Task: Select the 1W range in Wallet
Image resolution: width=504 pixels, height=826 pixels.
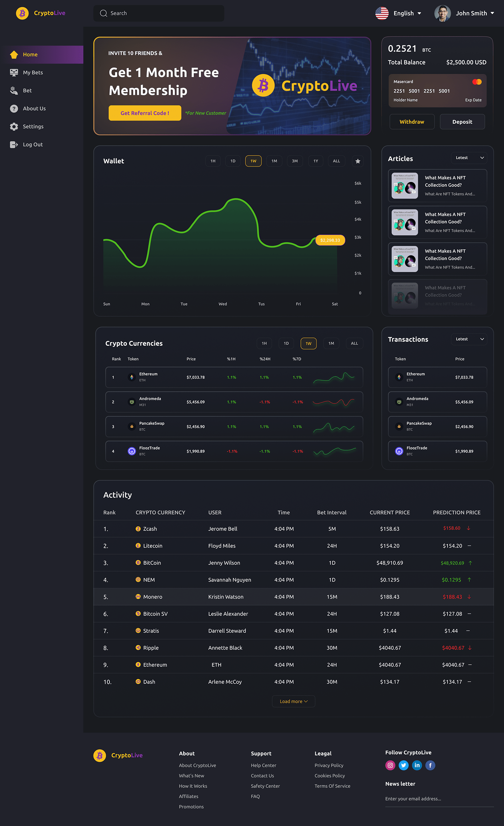Action: [x=253, y=161]
